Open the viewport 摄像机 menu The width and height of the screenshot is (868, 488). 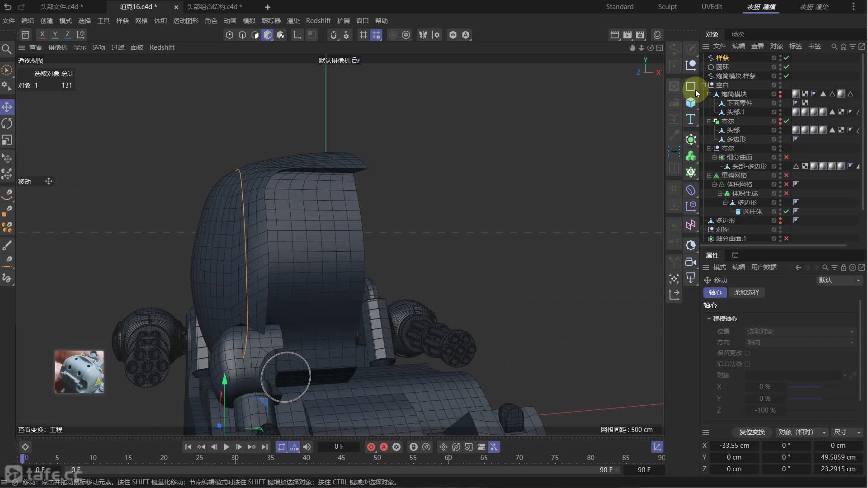click(58, 47)
